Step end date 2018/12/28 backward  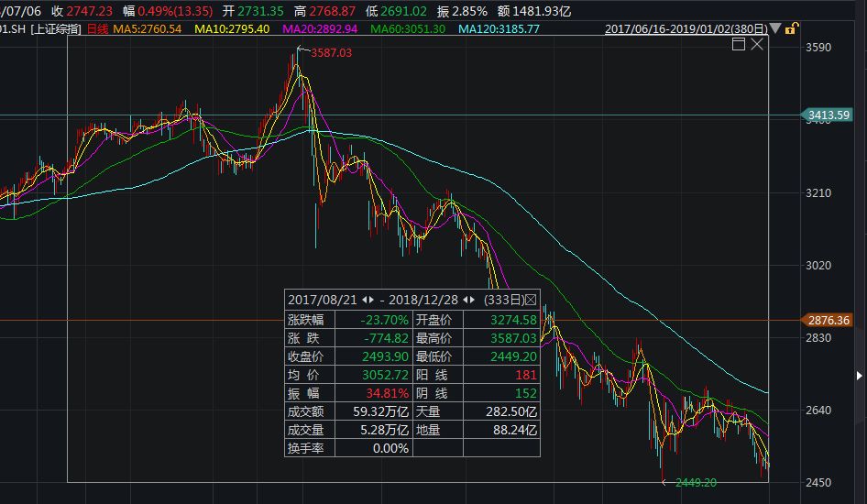click(465, 300)
